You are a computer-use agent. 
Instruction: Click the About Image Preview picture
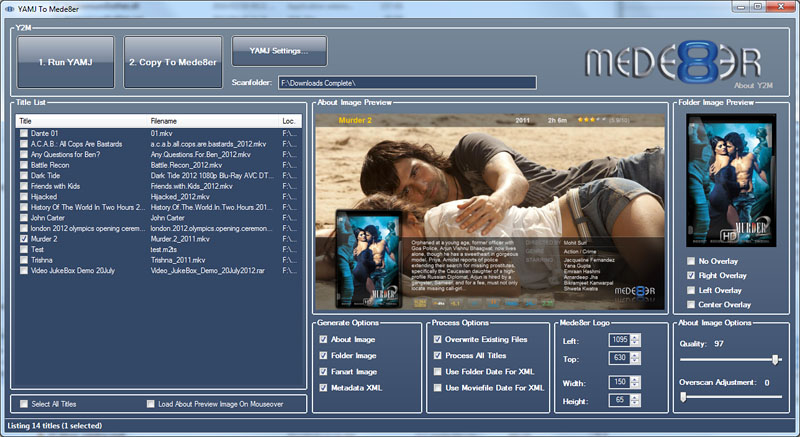pyautogui.click(x=490, y=212)
